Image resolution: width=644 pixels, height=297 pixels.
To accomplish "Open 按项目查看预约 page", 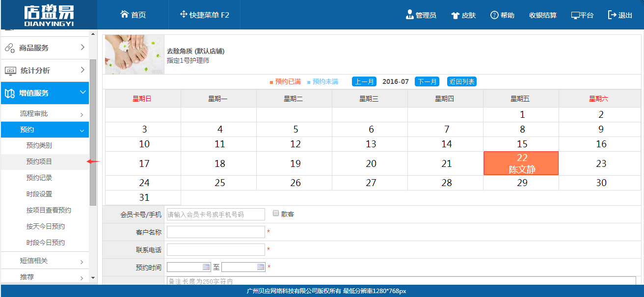I will point(49,210).
